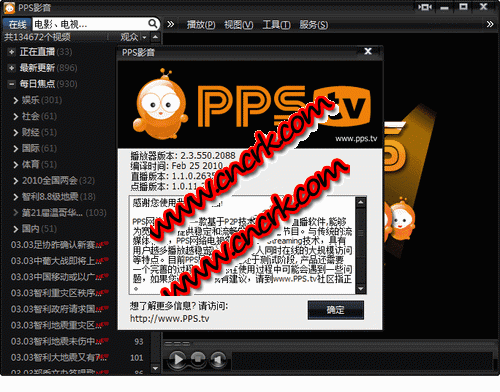Expand the 正在直播 category
Screen dimensions: 500x392
[x=11, y=52]
